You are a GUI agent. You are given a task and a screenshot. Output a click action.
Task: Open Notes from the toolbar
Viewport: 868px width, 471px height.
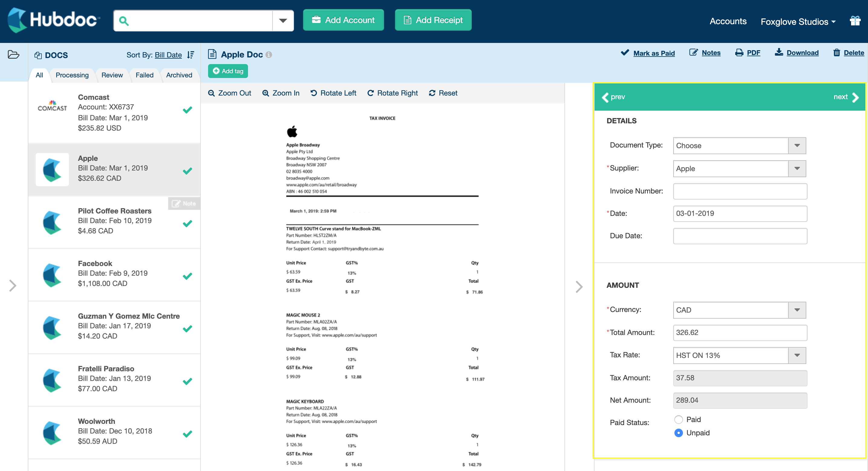click(705, 53)
